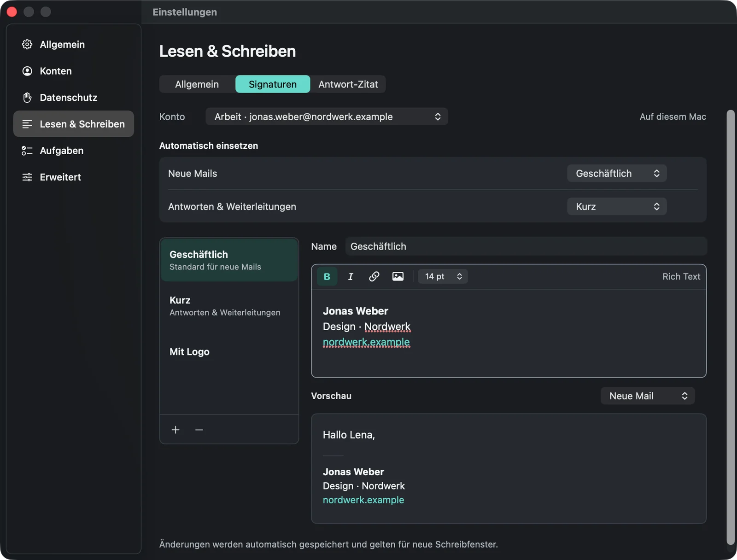
Task: Insert a link in the signature
Action: pos(374,276)
